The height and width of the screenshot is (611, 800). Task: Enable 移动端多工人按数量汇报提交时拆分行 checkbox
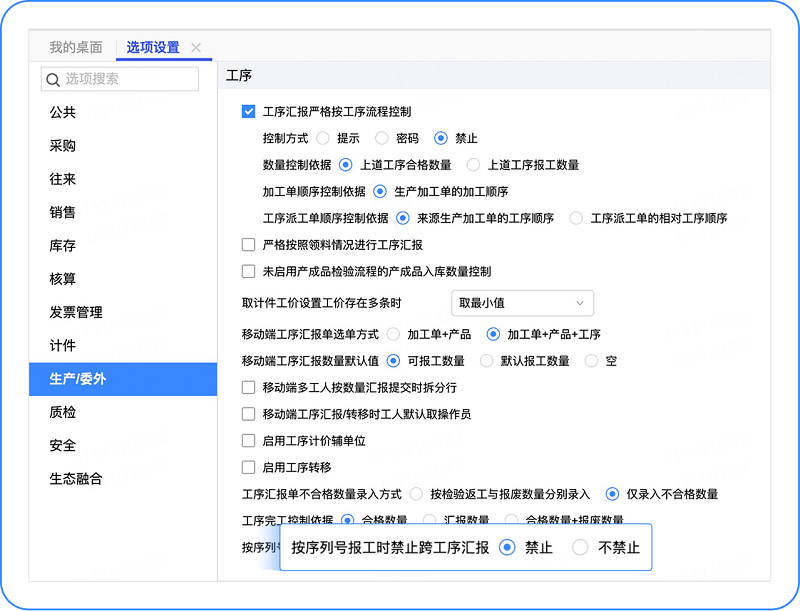[248, 388]
